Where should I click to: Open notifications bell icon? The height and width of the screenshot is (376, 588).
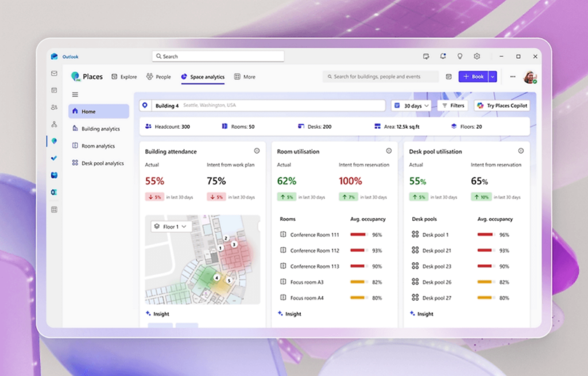[443, 56]
